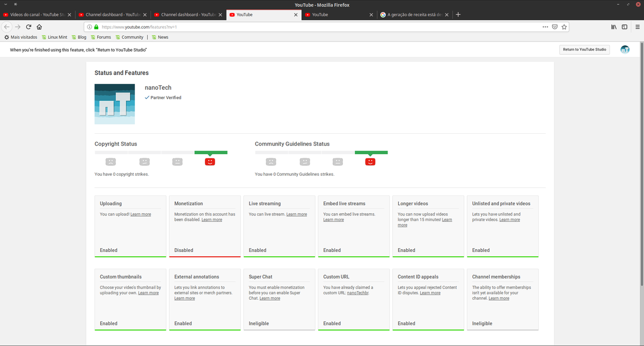
Task: Show site information via the (i) icon
Action: 90,26
